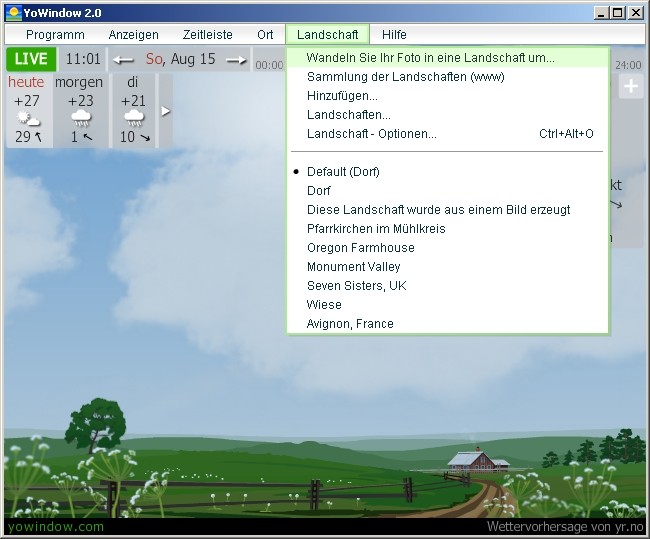Select the heute forecast tile
This screenshot has width=650, height=539.
click(27, 110)
